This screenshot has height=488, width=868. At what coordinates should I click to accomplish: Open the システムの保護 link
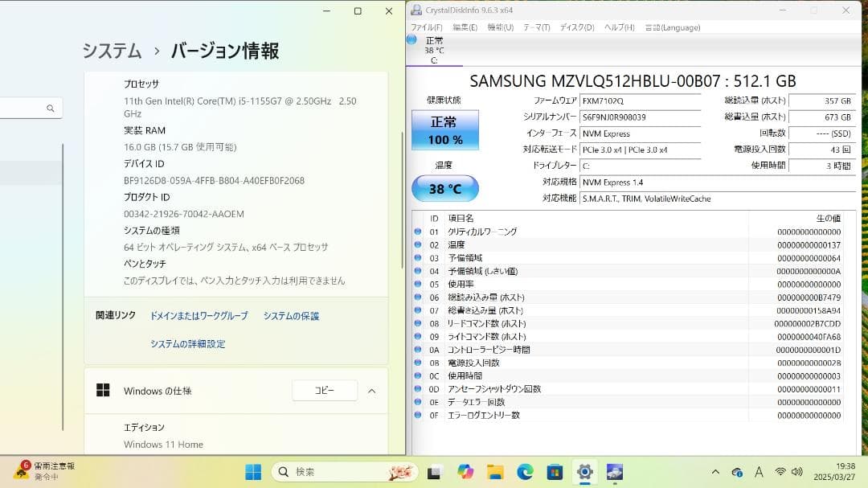291,316
